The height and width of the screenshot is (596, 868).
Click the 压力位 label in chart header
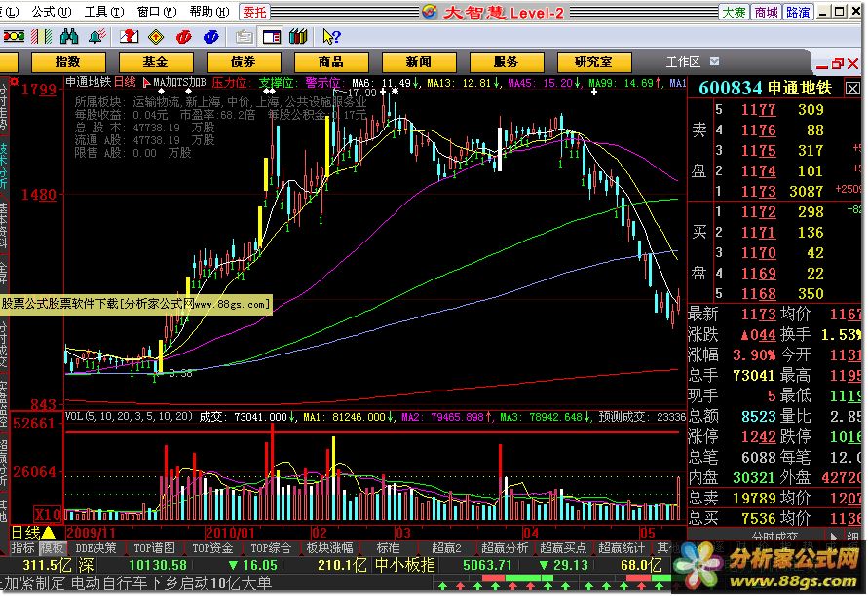click(230, 83)
